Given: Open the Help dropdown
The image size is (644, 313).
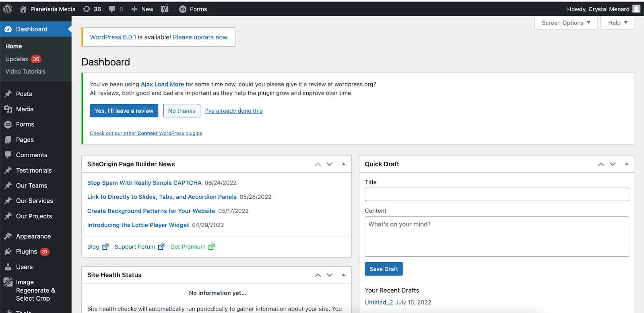Looking at the screenshot, I should click(x=618, y=23).
